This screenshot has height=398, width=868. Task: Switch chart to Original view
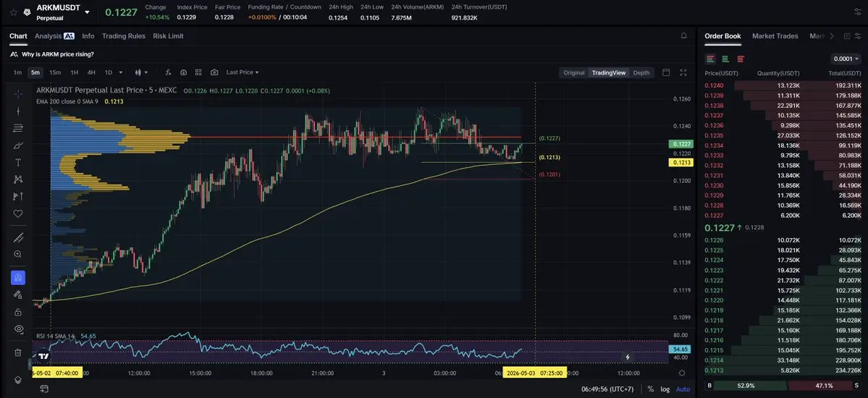click(574, 72)
